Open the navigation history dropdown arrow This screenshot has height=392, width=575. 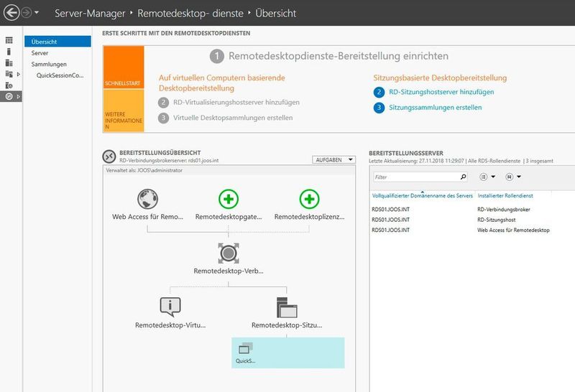pyautogui.click(x=37, y=13)
